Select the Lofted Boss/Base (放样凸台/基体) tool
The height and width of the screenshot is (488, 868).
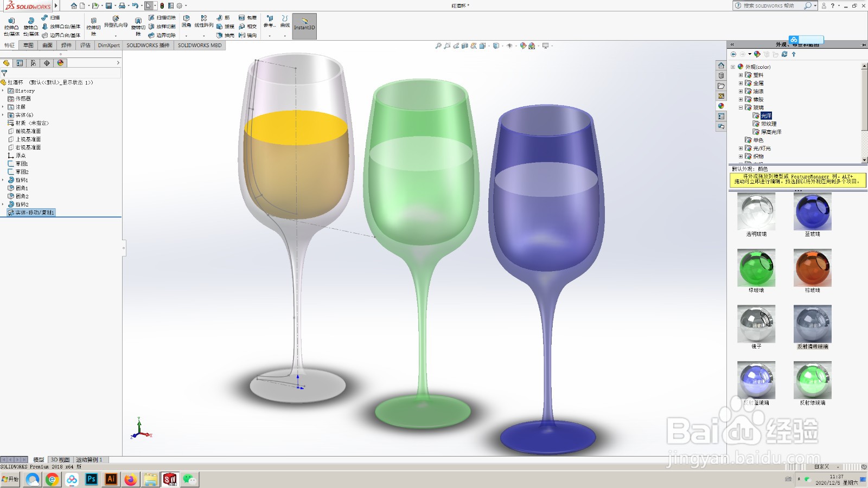pyautogui.click(x=61, y=27)
